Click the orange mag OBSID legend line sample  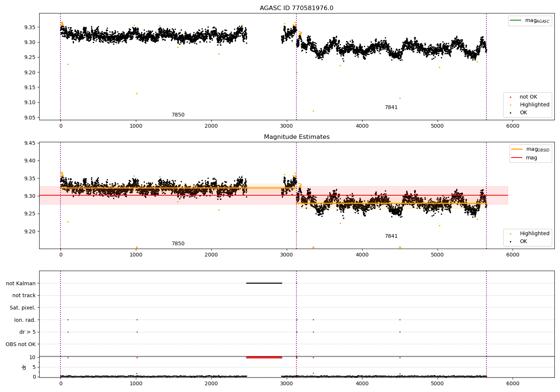click(x=517, y=149)
